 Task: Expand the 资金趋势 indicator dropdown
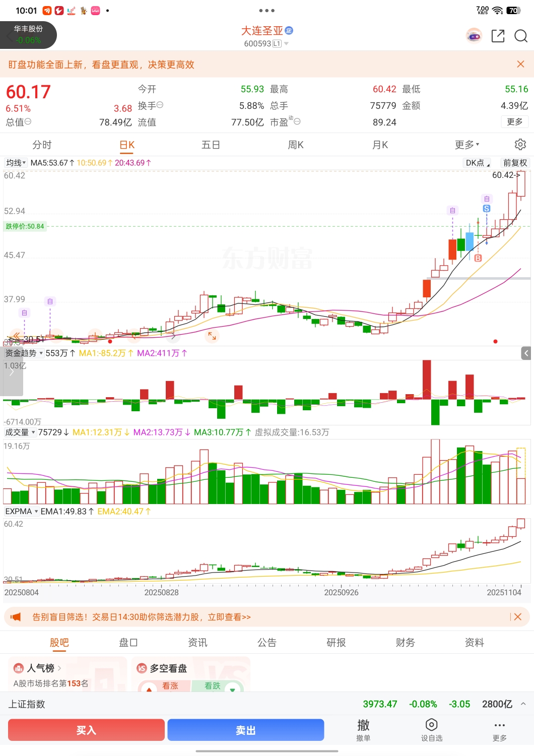point(24,353)
